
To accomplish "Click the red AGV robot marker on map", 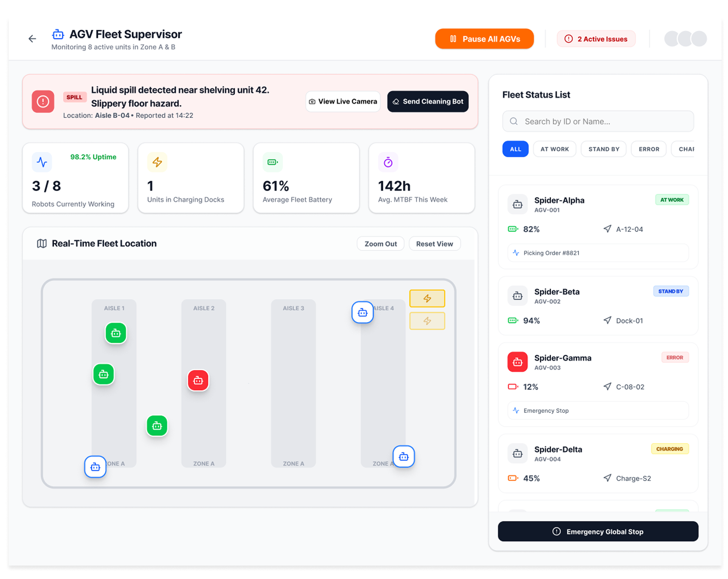I will [198, 380].
